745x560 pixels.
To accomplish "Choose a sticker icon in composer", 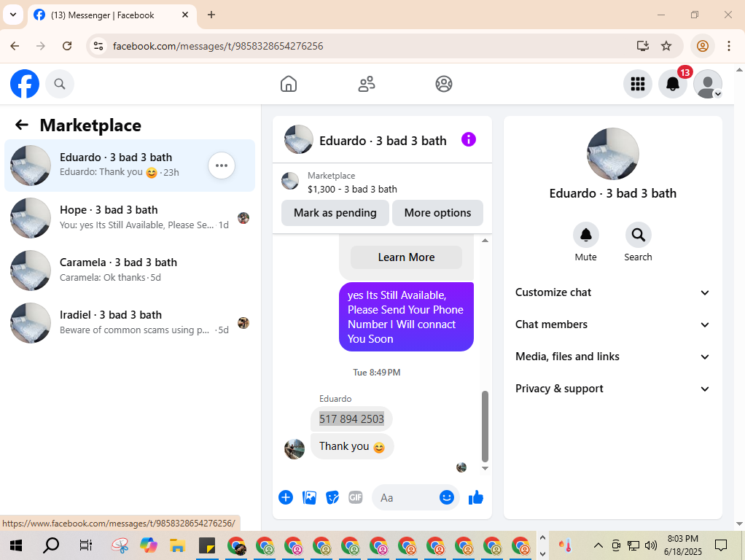I will point(332,498).
